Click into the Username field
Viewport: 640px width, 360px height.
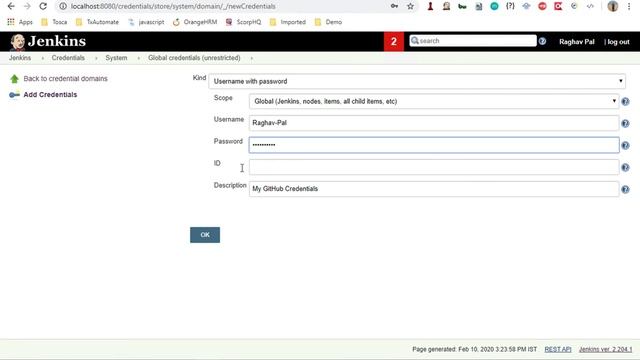point(434,123)
